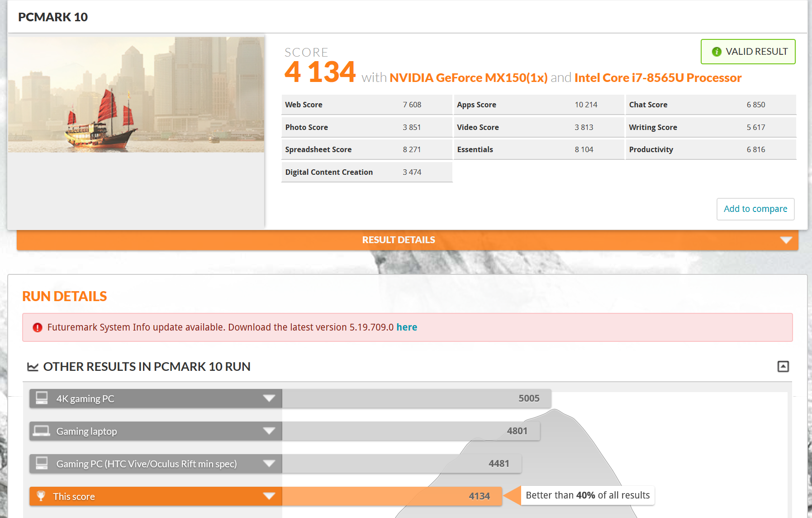Open the NVIDIA GeForce MX150(1x) link
The image size is (812, 518).
tap(469, 78)
